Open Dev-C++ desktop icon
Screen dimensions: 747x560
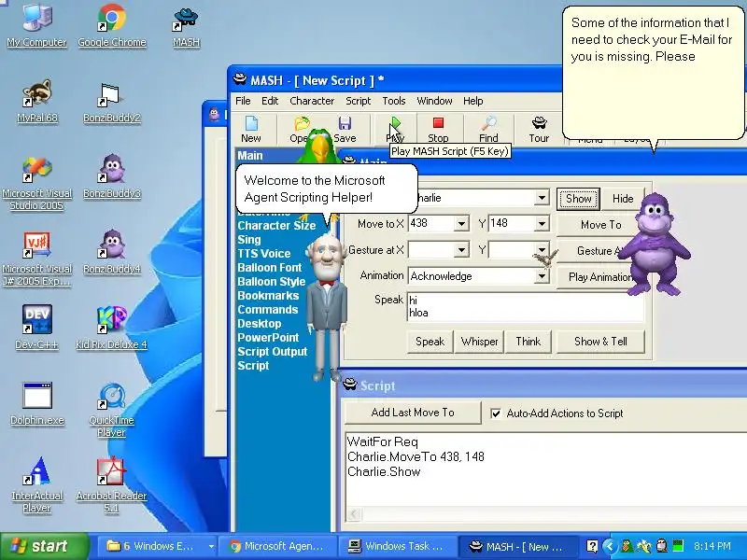(36, 328)
